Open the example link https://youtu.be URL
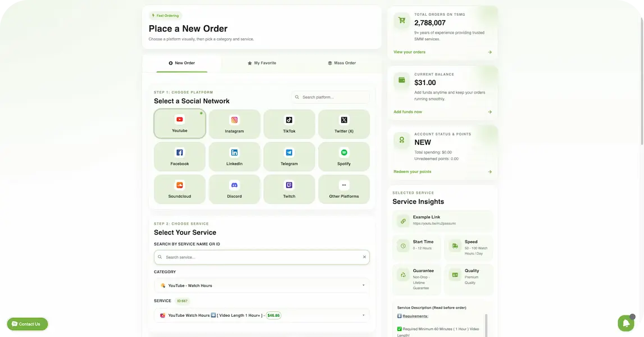 point(434,224)
